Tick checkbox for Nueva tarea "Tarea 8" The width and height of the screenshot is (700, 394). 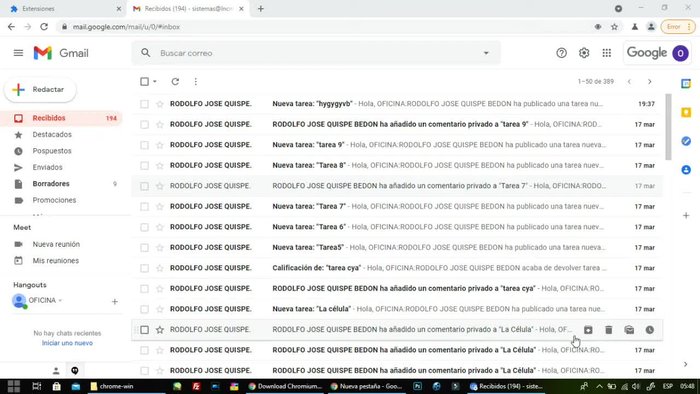144,166
